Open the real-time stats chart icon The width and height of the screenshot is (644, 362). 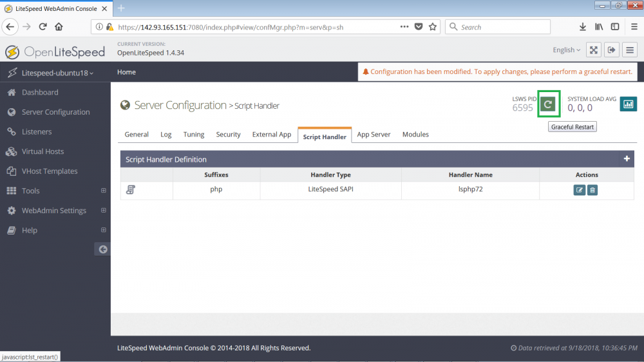pyautogui.click(x=628, y=104)
